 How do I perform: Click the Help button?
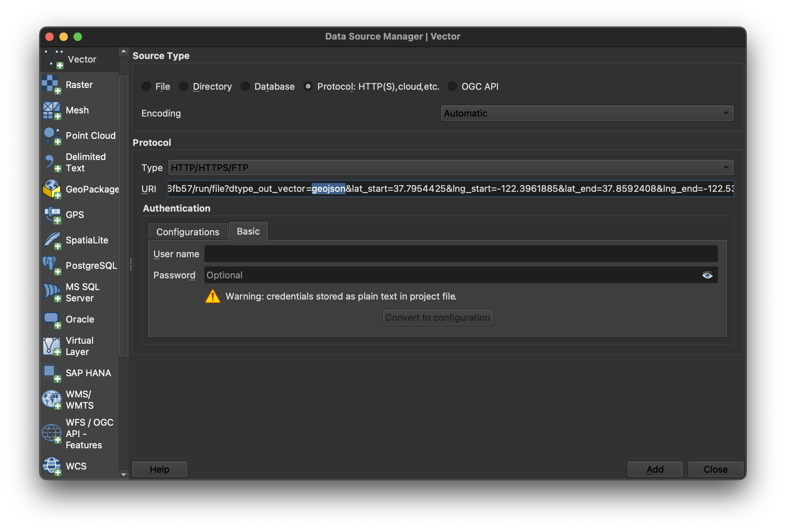[x=159, y=469]
